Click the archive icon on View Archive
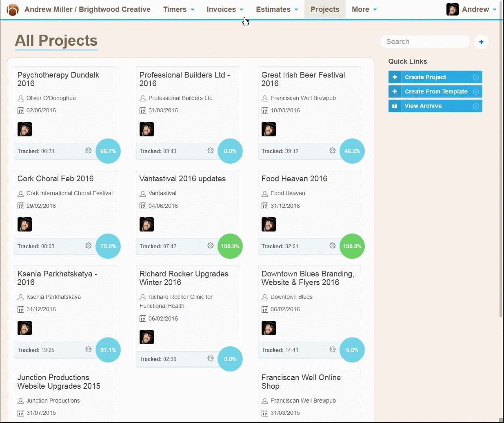The width and height of the screenshot is (504, 423). pos(395,106)
